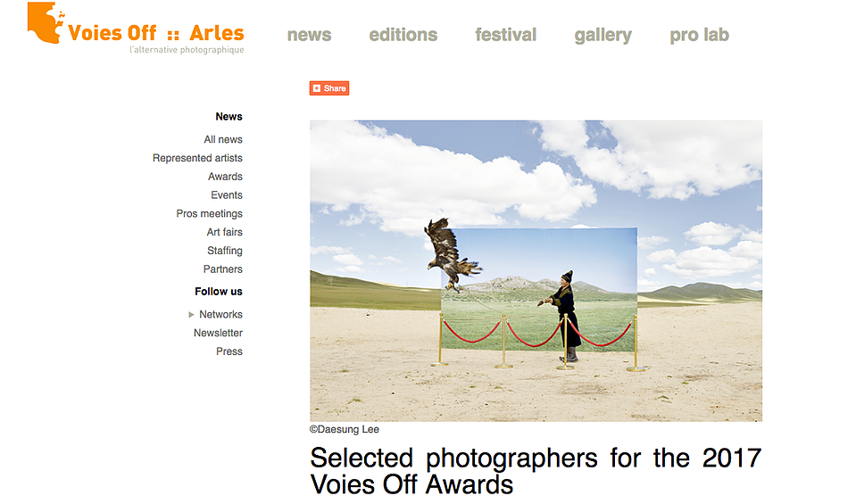Click the eagle hunter photo
Viewport: 856px width, 504px height.
(536, 270)
